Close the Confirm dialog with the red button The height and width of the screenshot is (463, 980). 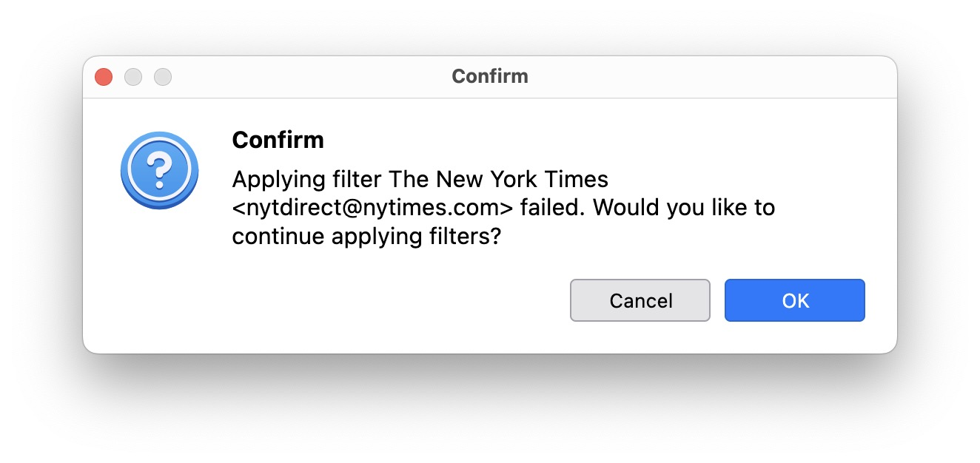tap(104, 77)
